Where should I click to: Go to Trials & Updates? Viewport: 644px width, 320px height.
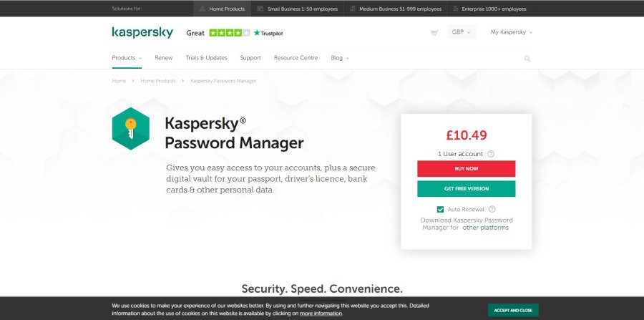pos(206,58)
